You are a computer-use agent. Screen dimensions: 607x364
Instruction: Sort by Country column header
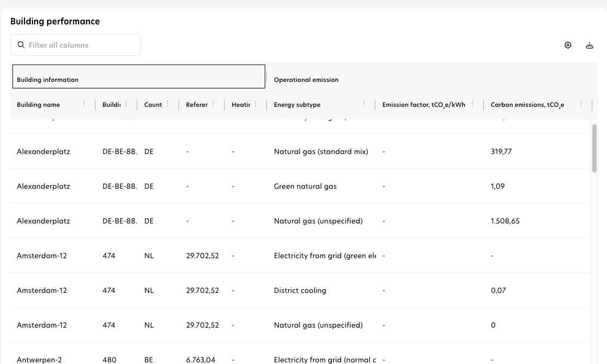point(153,105)
